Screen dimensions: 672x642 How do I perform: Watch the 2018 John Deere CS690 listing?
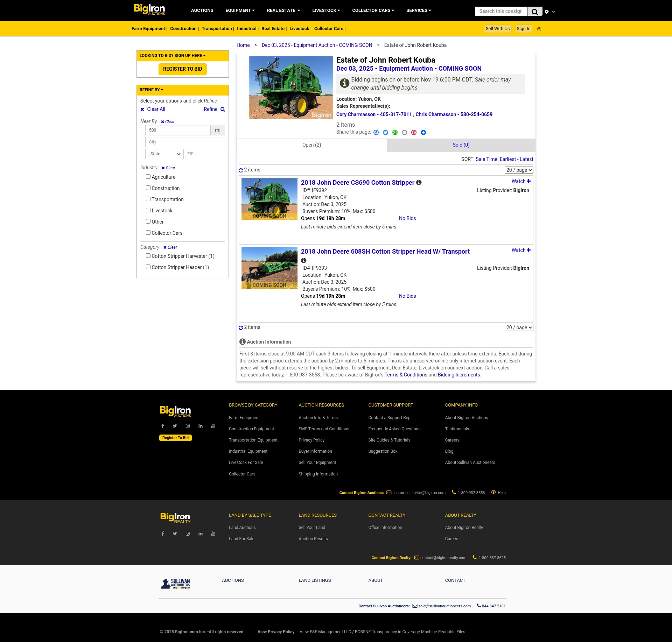point(521,181)
